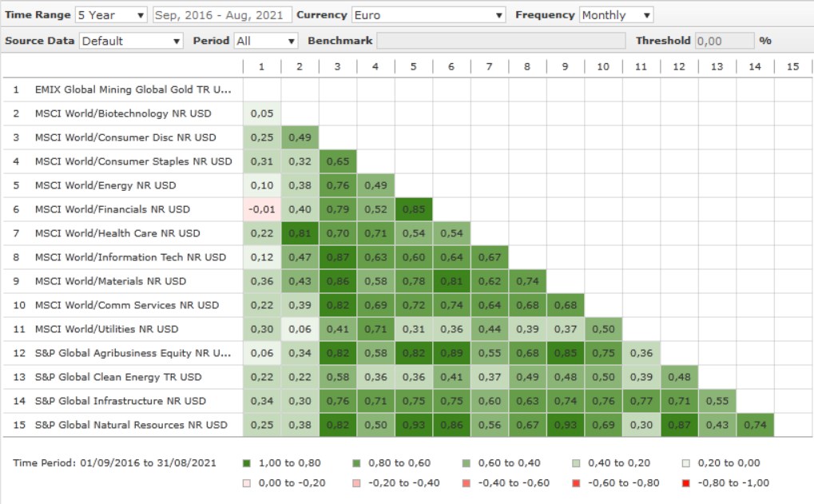
Task: Click column header 15
Action: (x=792, y=66)
